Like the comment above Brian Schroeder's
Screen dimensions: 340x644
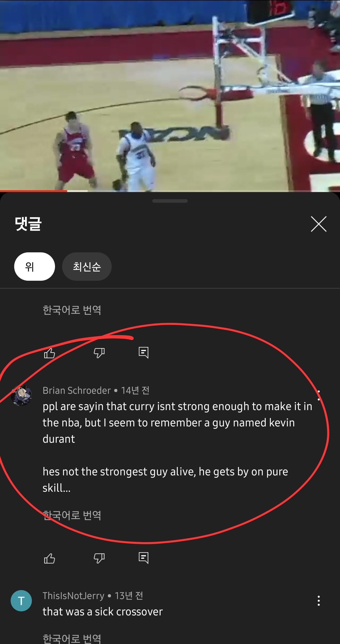(x=49, y=353)
